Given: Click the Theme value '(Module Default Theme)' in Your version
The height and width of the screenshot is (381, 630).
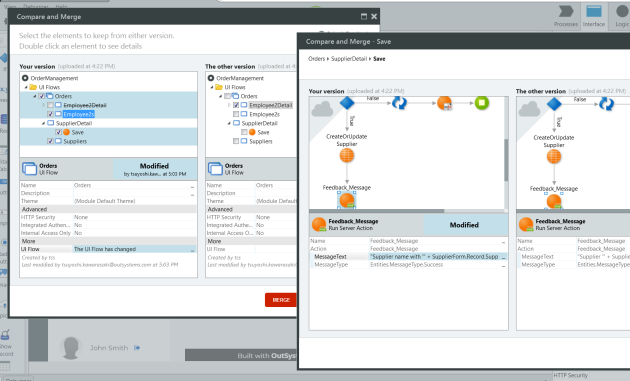Looking at the screenshot, I should pyautogui.click(x=104, y=201).
